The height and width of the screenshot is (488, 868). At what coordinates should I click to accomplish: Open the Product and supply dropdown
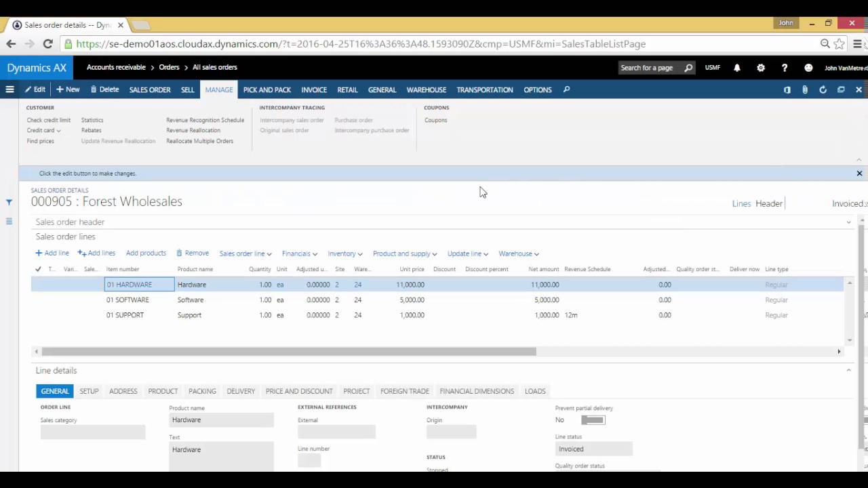click(405, 253)
